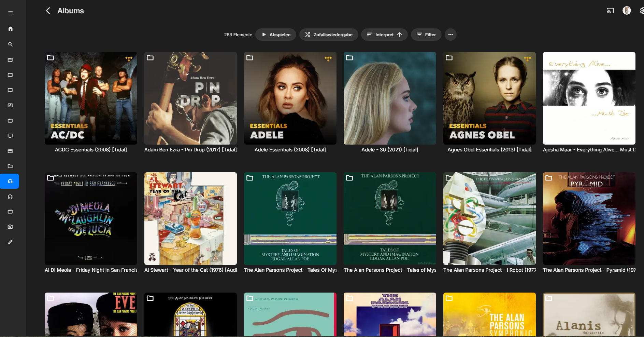Open 'Al Di Meola - Friday Night' title
The height and width of the screenshot is (337, 644).
click(x=91, y=270)
